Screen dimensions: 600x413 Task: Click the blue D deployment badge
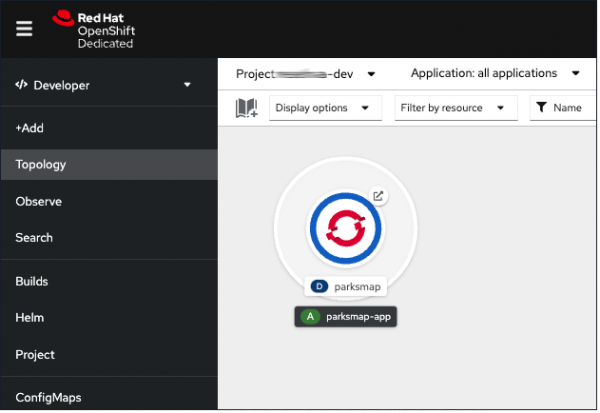pyautogui.click(x=319, y=286)
